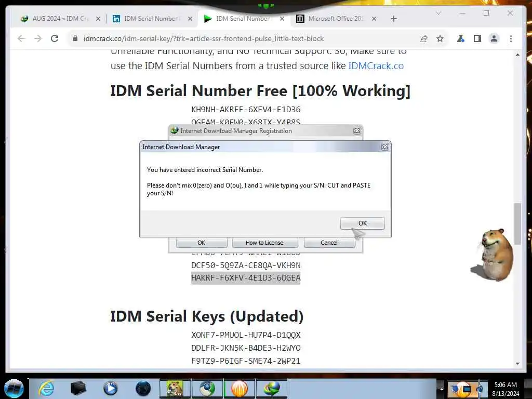532x399 pixels.
Task: Open the profile avatar menu
Action: pyautogui.click(x=494, y=38)
